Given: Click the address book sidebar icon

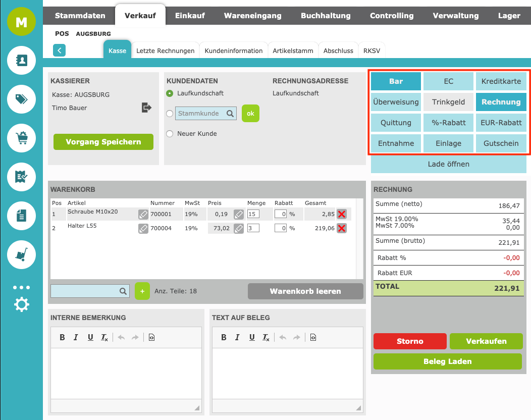Looking at the screenshot, I should coord(21,61).
